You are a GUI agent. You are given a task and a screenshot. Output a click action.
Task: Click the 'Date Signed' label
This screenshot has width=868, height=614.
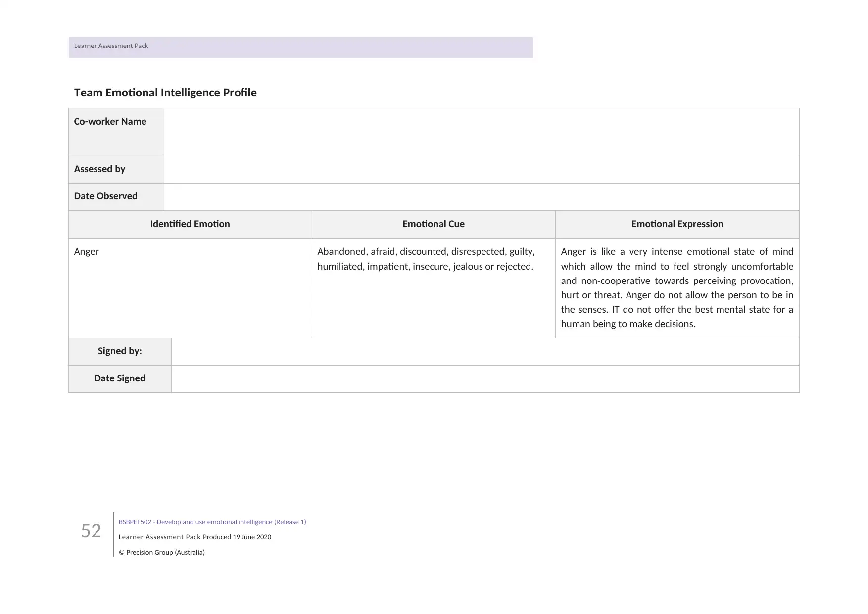(x=120, y=378)
